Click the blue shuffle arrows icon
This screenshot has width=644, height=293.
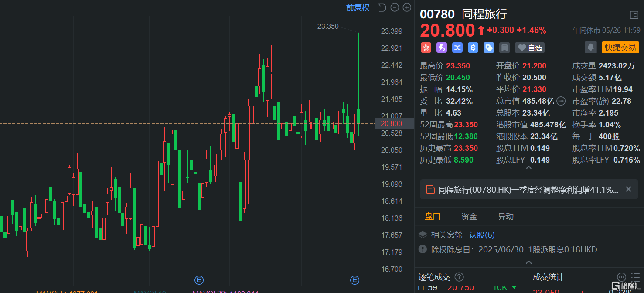[457, 48]
